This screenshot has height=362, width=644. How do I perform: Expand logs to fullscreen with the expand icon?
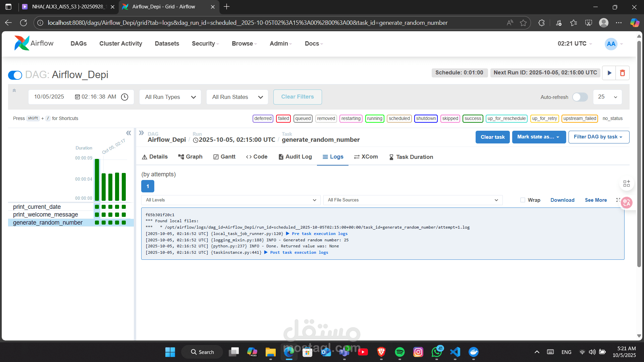[x=618, y=200]
